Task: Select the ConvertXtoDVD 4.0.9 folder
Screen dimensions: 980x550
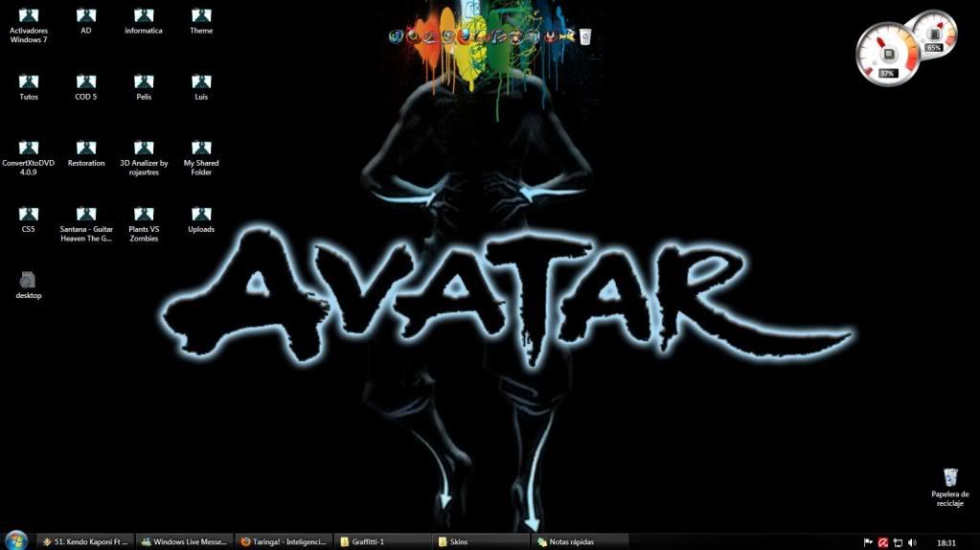Action: (x=28, y=157)
